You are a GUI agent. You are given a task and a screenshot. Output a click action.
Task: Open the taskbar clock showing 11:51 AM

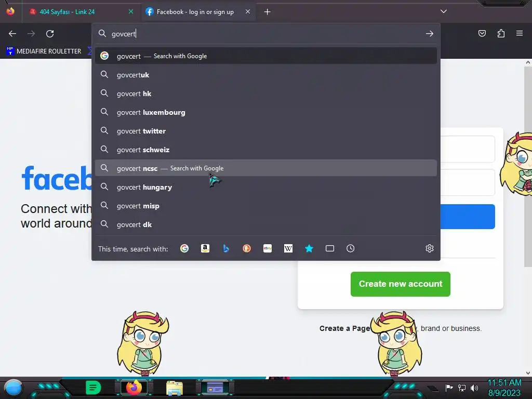[504, 388]
